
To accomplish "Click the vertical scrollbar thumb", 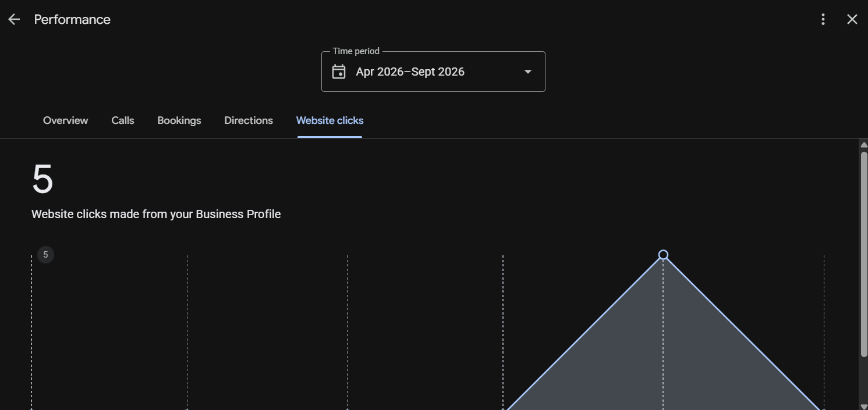I will click(x=864, y=254).
